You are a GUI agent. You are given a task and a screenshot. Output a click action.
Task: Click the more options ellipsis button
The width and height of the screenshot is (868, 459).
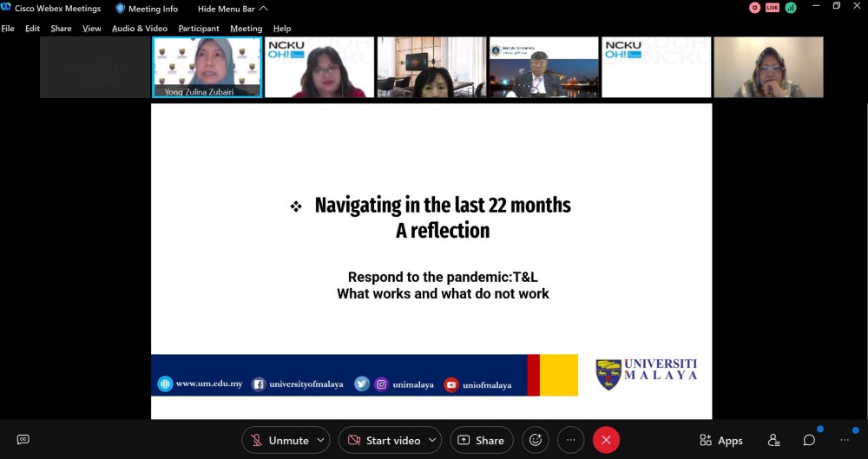pyautogui.click(x=570, y=440)
